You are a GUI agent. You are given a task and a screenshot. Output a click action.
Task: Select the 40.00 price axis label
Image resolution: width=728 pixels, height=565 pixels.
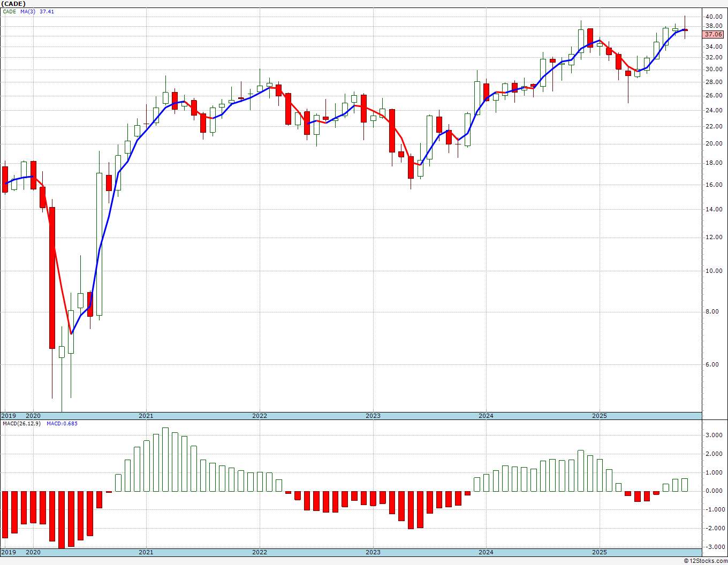714,17
